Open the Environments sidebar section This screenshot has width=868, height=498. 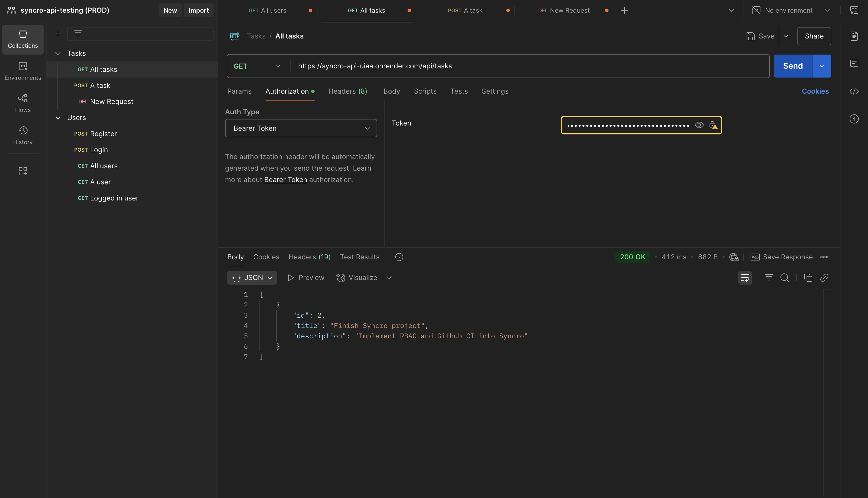(x=23, y=71)
